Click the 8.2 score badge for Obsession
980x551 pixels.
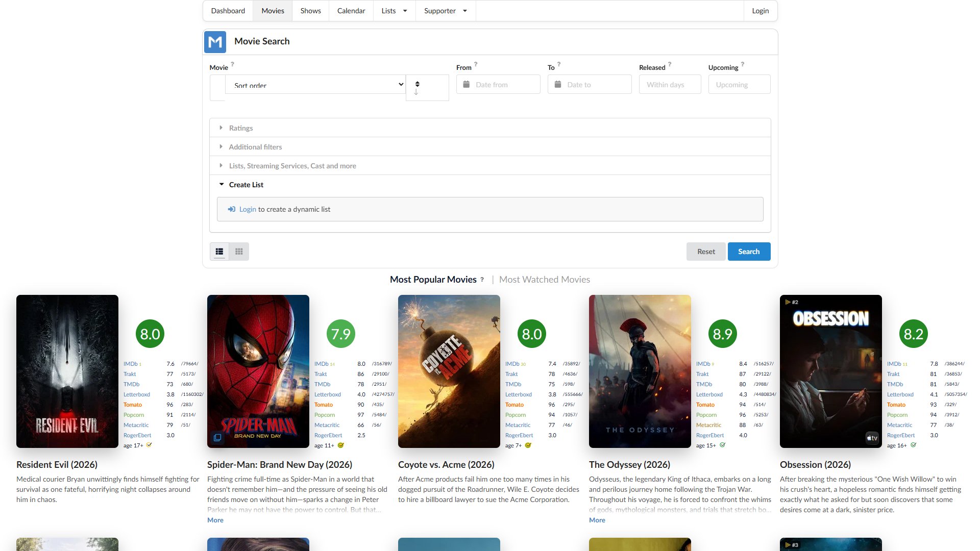[914, 334]
